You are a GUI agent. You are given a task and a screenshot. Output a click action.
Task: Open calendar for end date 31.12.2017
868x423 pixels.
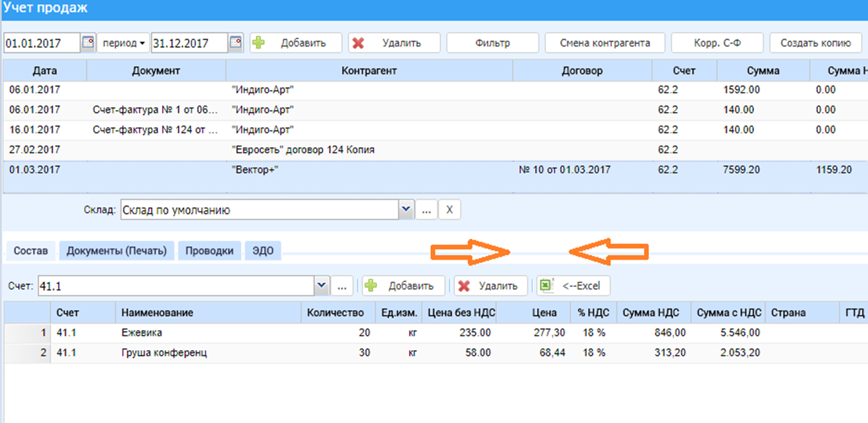[236, 43]
